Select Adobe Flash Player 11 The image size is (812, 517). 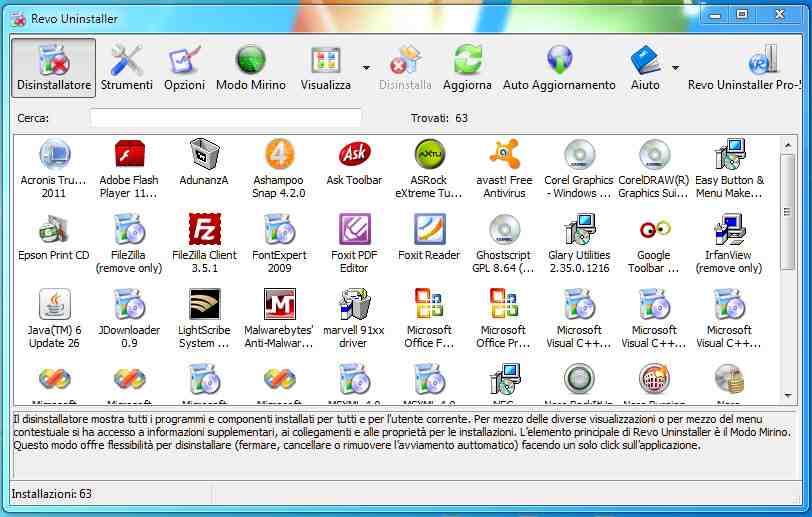128,169
